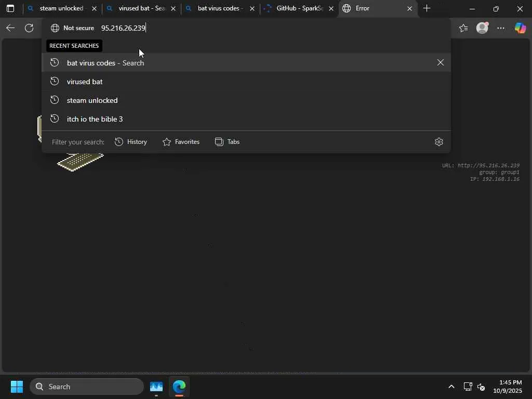Close the virused bat tab
Viewport: 532px width, 399px height.
174,8
